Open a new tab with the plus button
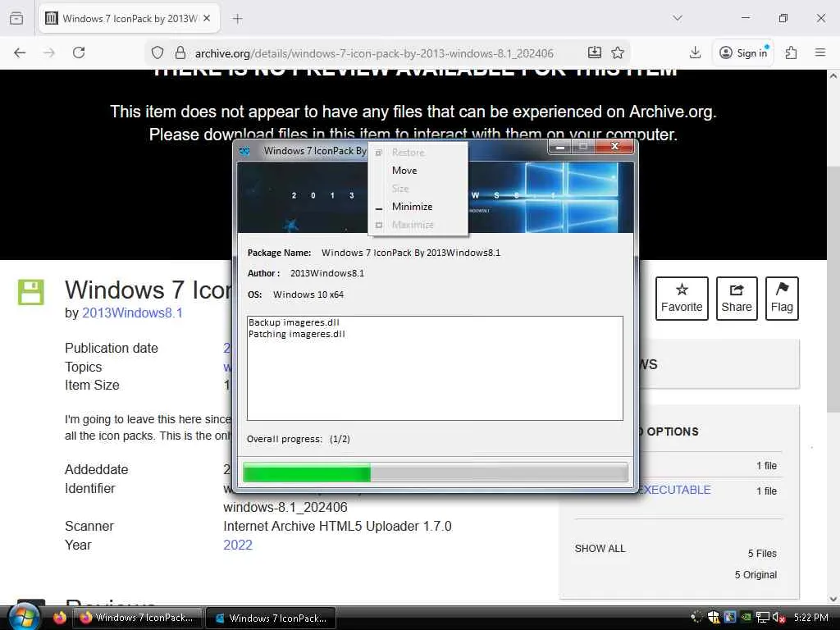This screenshot has height=630, width=840. [237, 19]
